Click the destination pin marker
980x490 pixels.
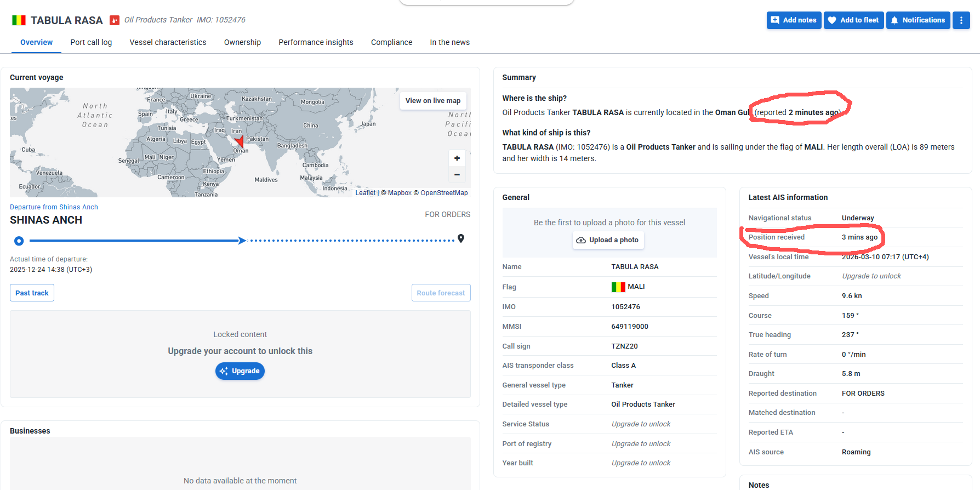tap(461, 238)
